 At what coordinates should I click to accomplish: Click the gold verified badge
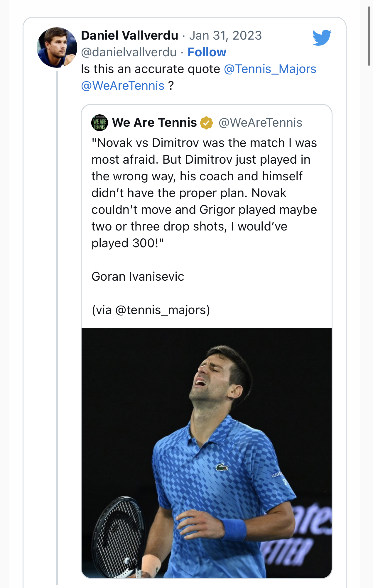[x=207, y=123]
